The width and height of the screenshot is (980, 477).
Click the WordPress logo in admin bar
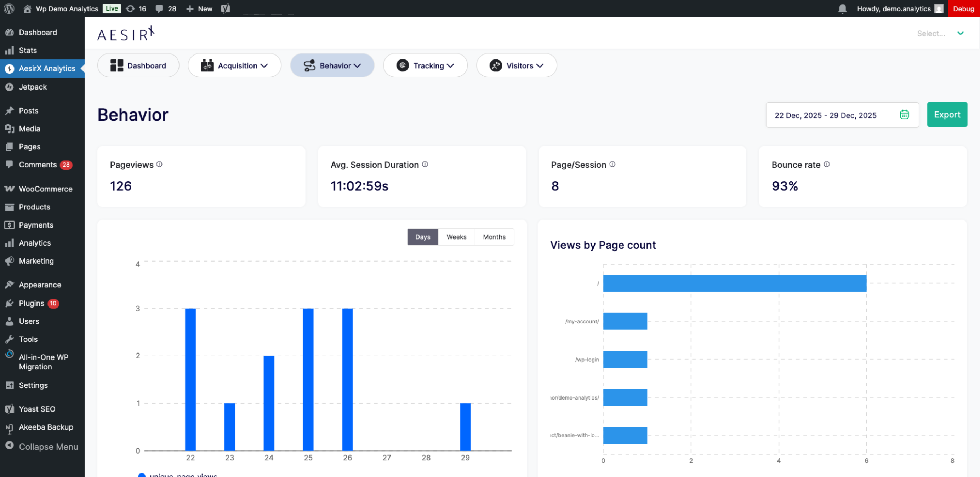(x=9, y=9)
